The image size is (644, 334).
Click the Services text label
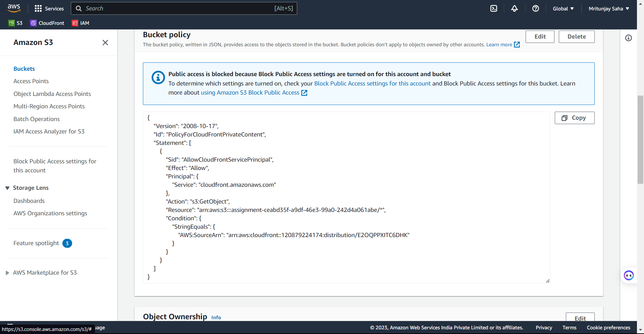pos(54,9)
